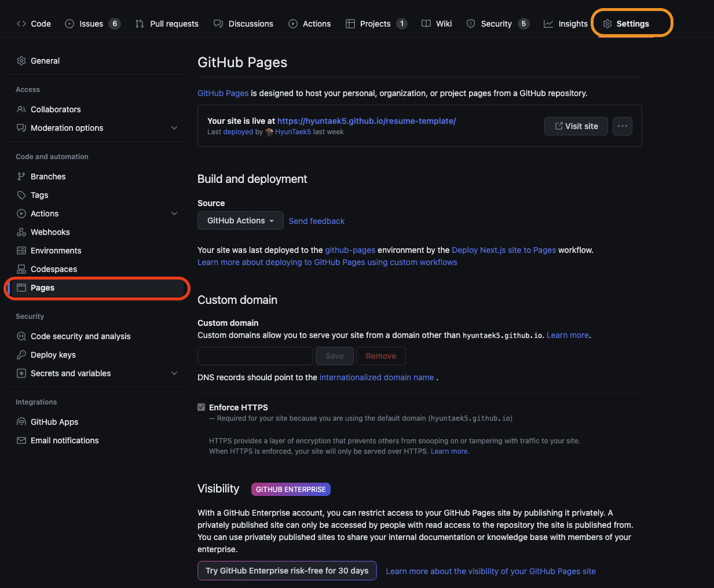Open Collaborators settings in sidebar

click(x=98, y=109)
